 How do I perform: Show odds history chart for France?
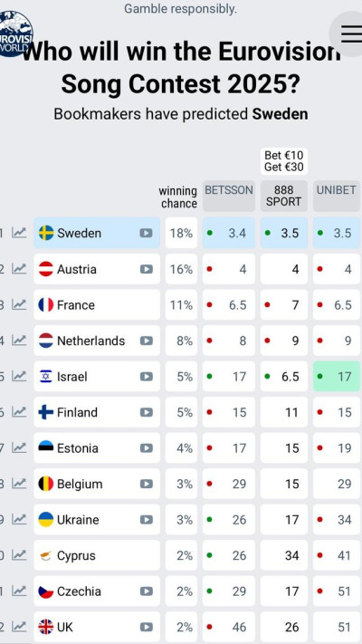[x=19, y=304]
